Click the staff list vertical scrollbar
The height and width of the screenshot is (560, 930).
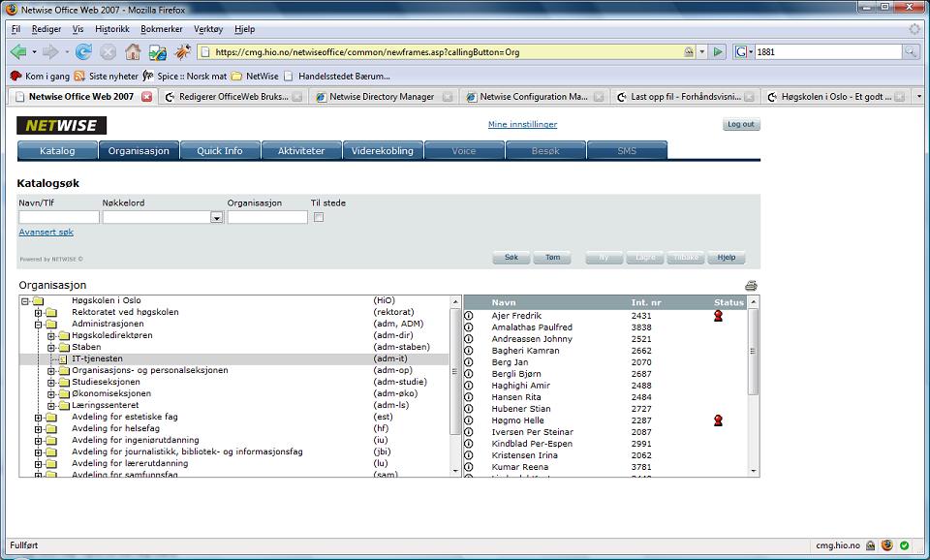754,387
